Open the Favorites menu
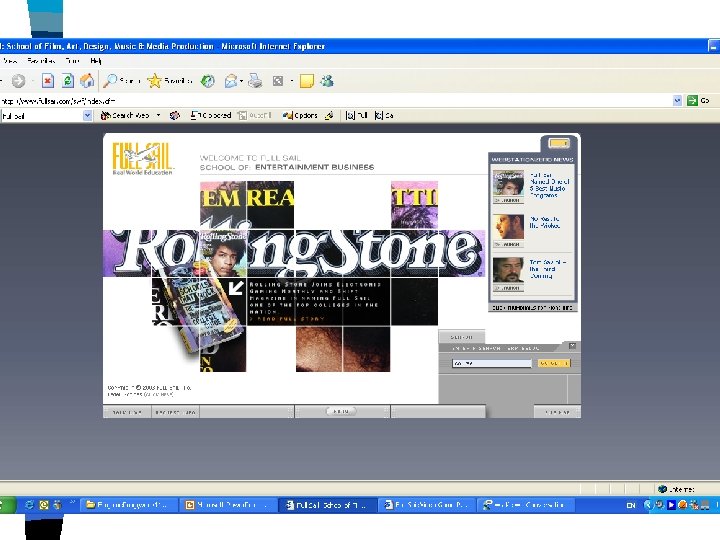Screen dimensions: 720x540 [x=41, y=61]
